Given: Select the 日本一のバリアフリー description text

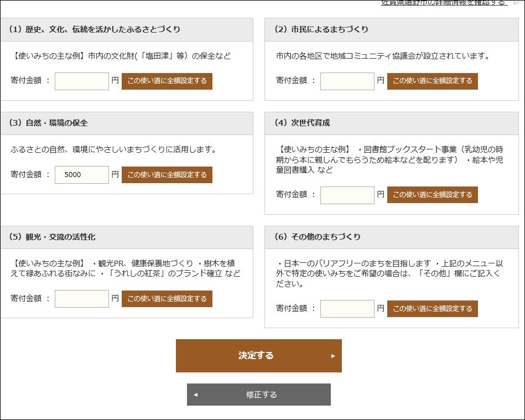Looking at the screenshot, I should [389, 273].
